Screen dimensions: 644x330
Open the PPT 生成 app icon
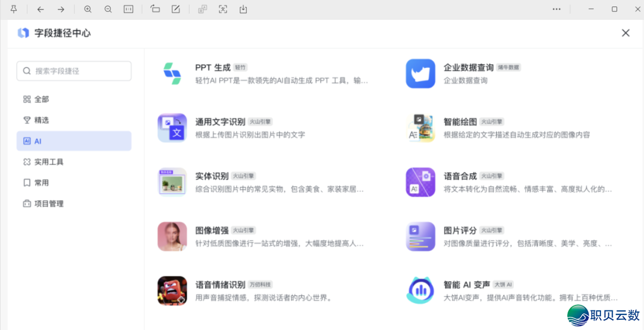[x=172, y=73]
